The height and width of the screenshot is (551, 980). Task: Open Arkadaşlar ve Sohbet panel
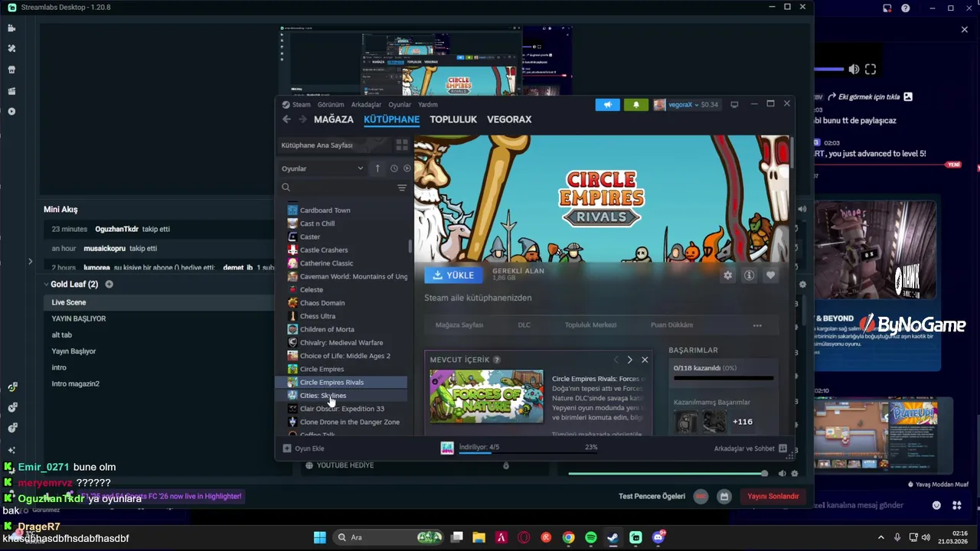tap(750, 448)
